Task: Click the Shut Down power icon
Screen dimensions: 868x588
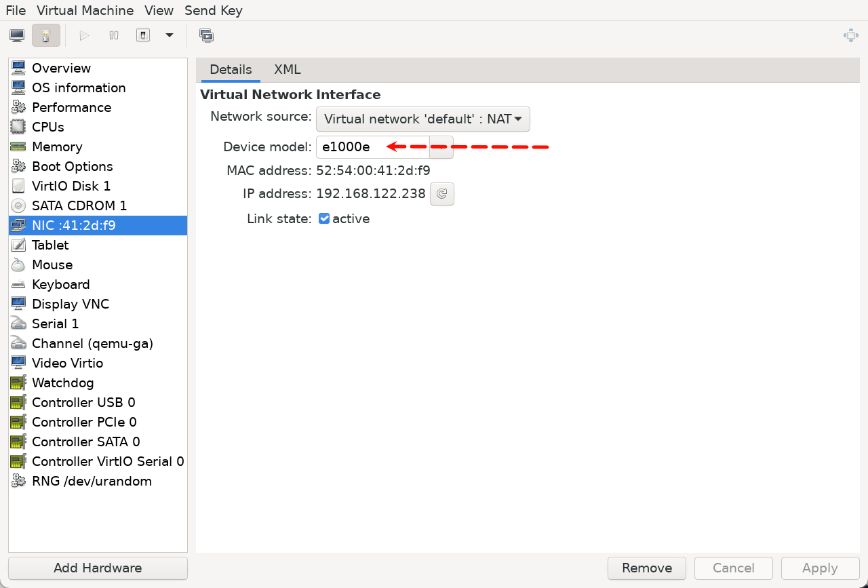Action: pyautogui.click(x=143, y=35)
